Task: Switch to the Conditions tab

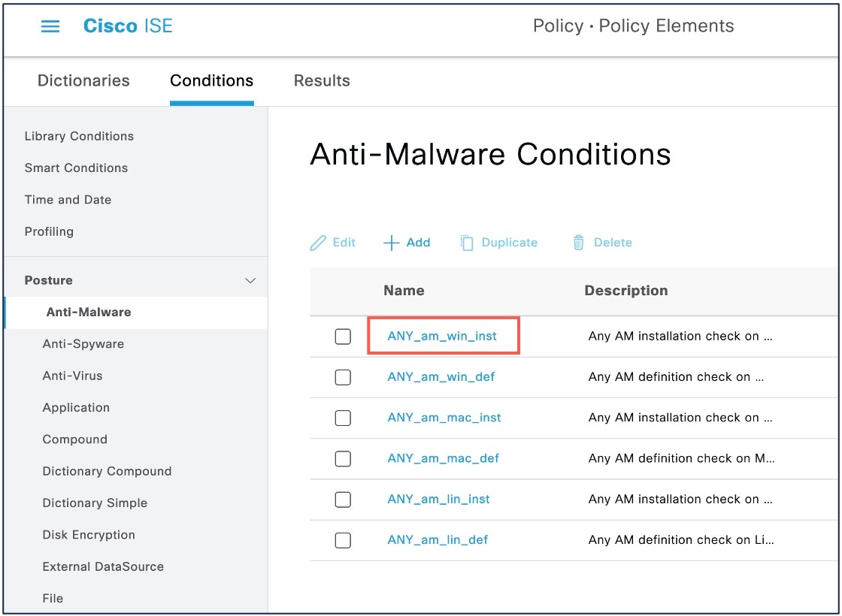Action: point(211,80)
